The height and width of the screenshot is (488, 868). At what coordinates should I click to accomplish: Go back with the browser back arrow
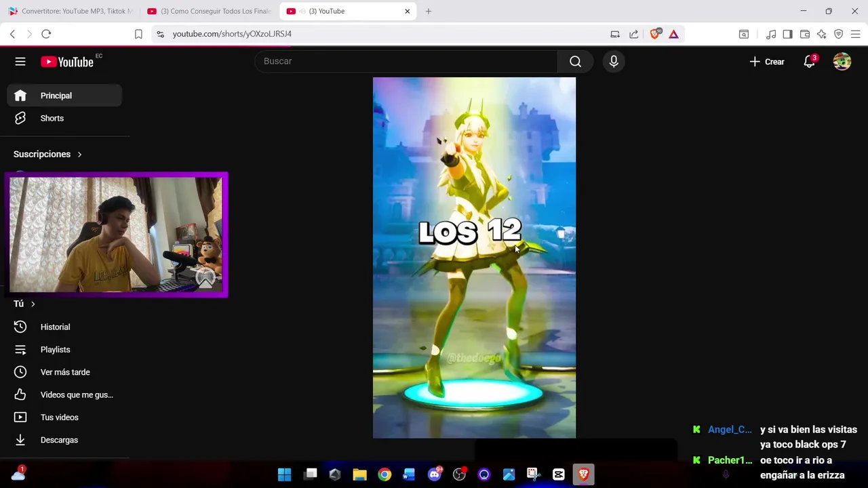coord(12,34)
